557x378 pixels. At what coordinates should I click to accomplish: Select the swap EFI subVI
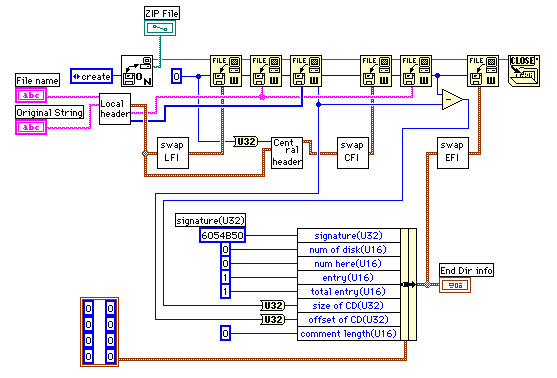[453, 153]
